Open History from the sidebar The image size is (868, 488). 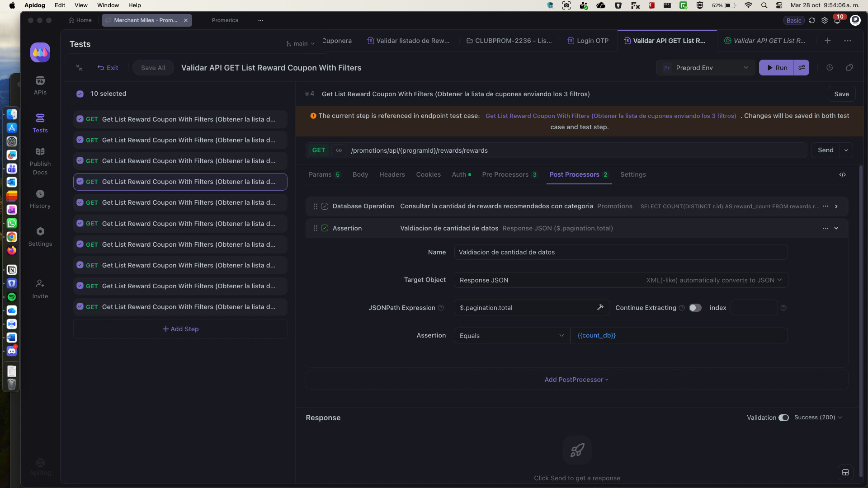40,199
